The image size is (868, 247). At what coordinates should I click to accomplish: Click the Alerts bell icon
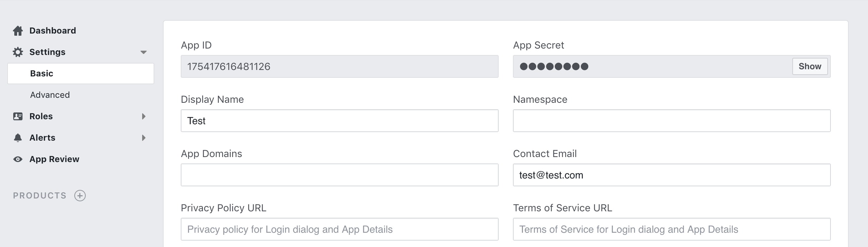point(18,138)
